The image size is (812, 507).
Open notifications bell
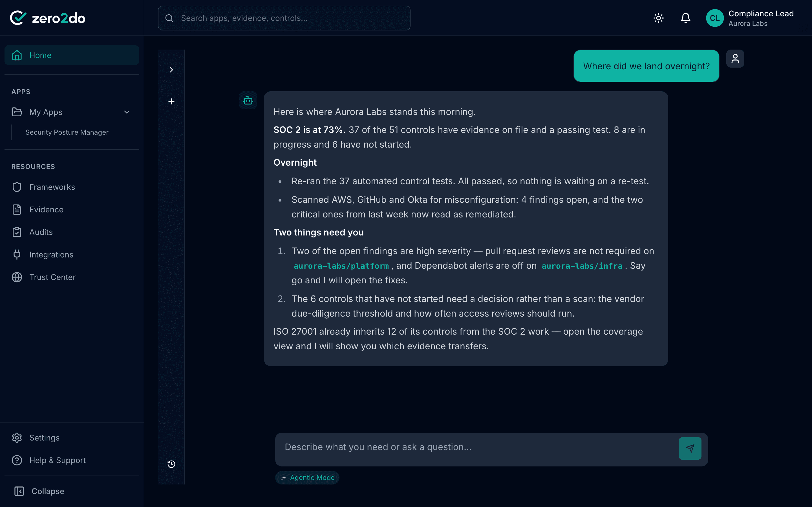point(685,18)
